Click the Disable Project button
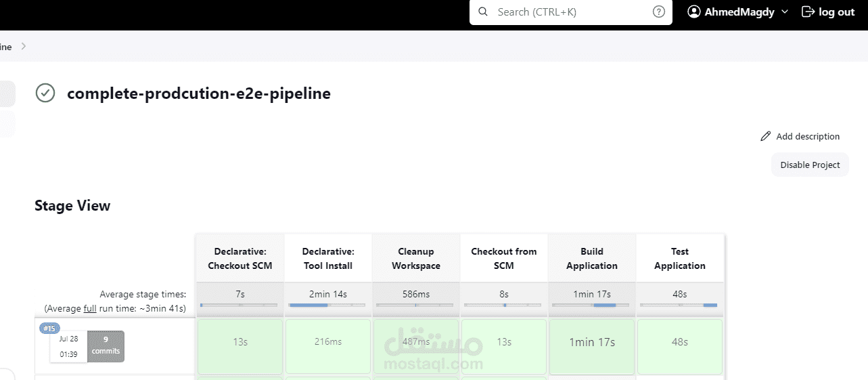 click(810, 165)
